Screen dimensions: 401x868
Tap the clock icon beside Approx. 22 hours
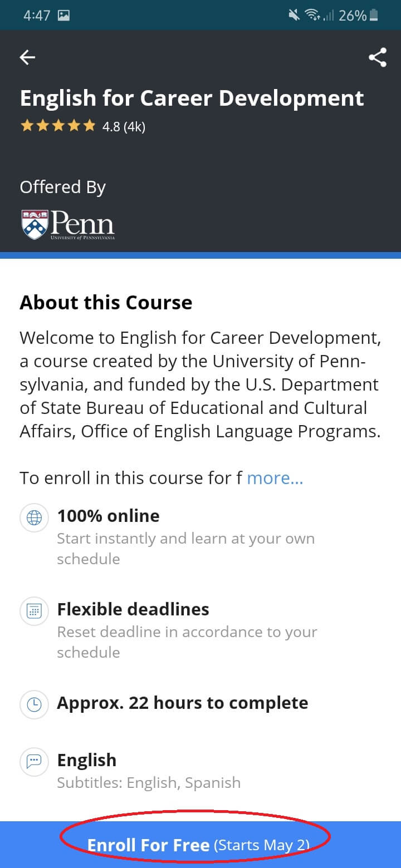click(x=35, y=704)
